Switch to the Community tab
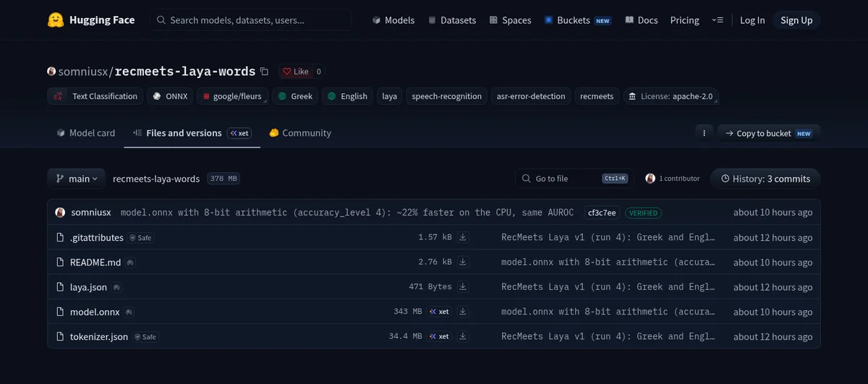 [x=300, y=133]
